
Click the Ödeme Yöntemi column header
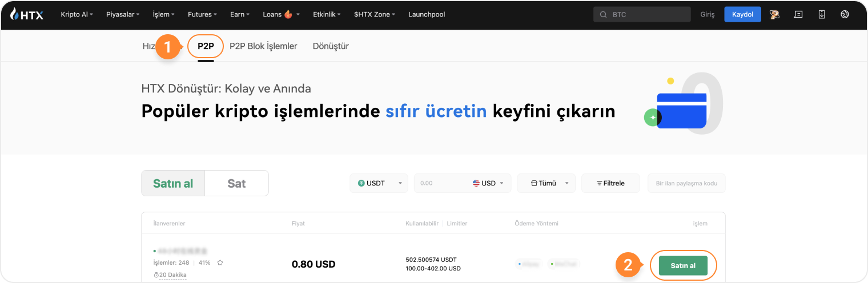pos(536,223)
